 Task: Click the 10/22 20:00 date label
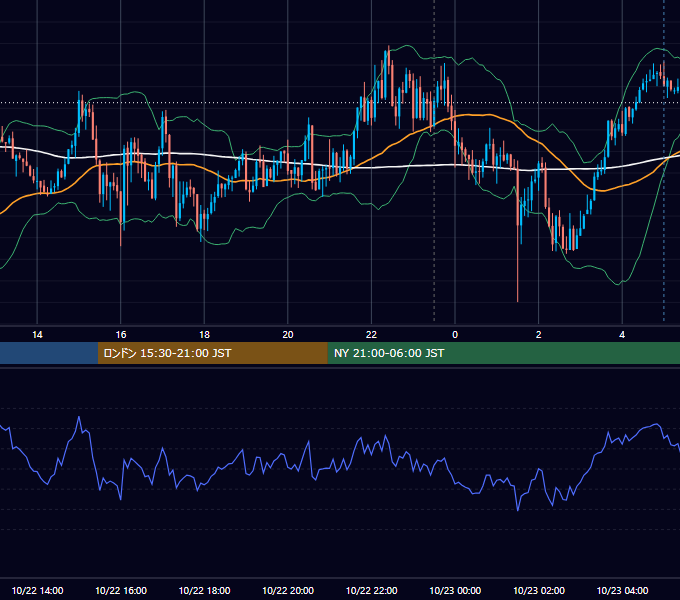point(288,590)
